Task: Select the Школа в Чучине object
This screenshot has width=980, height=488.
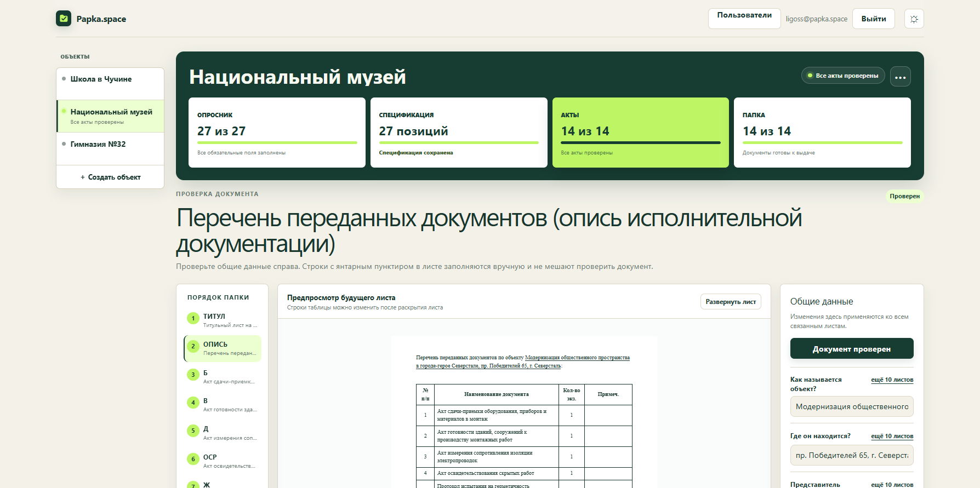Action: point(110,84)
